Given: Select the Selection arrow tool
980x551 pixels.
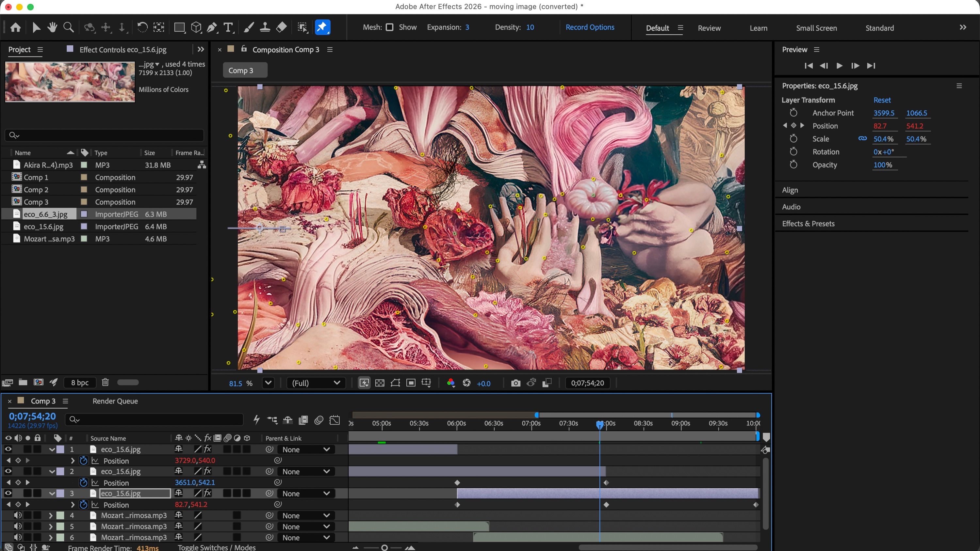Looking at the screenshot, I should 36,27.
